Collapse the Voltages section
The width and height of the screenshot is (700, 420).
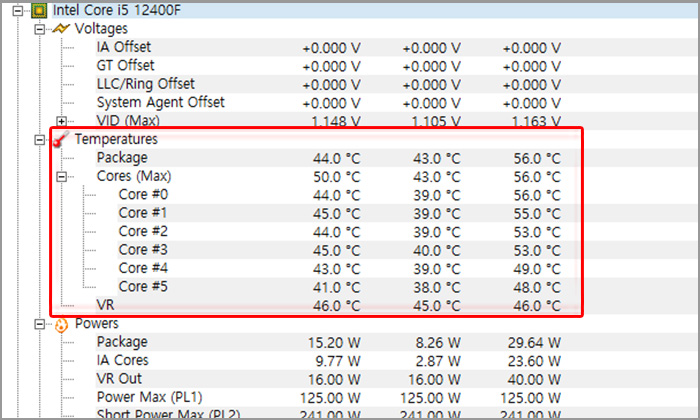tap(40, 29)
